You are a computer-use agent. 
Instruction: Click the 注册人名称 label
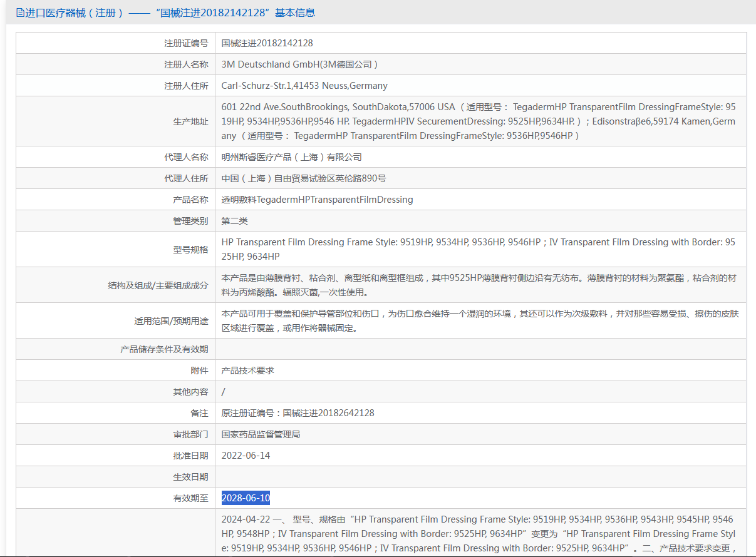(x=186, y=64)
